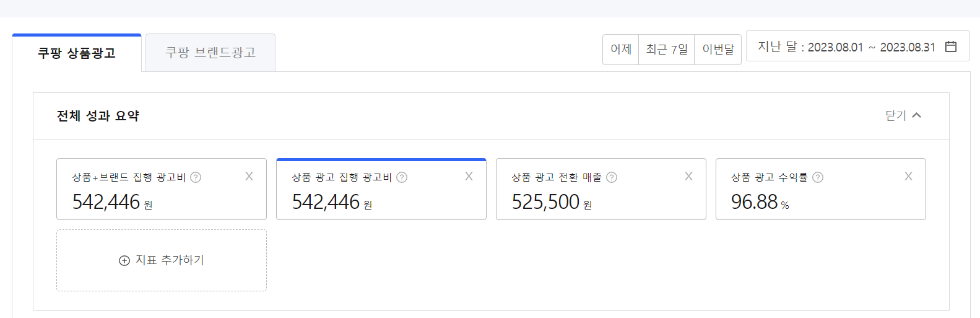Remove the 상품 광고 집행 광고비 card

tap(469, 176)
